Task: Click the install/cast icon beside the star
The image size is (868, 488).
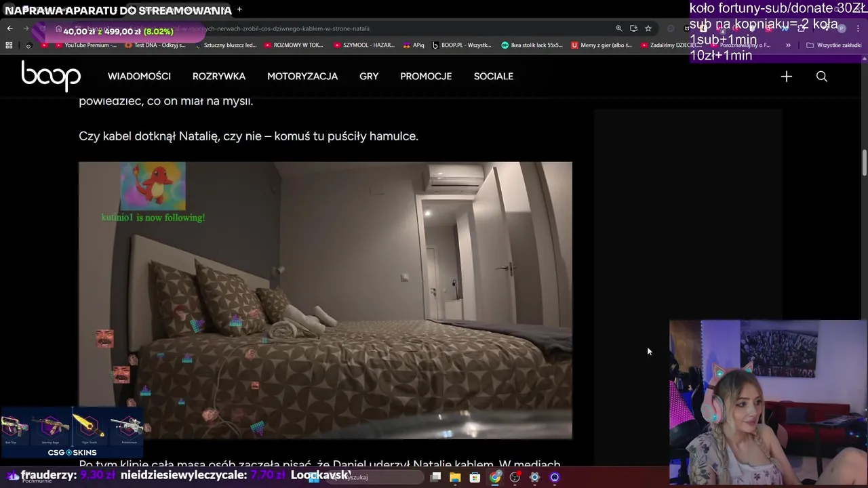Action: (x=633, y=28)
